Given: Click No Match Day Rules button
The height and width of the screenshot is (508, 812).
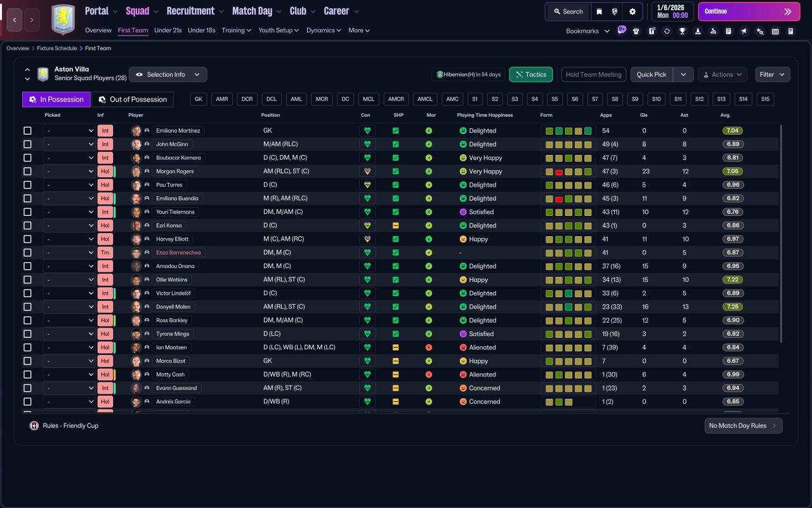Looking at the screenshot, I should click(x=743, y=425).
